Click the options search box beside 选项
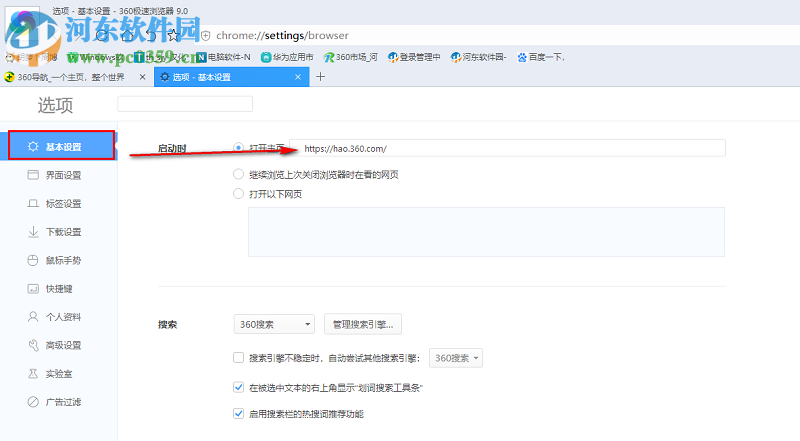This screenshot has width=800, height=441. point(185,104)
